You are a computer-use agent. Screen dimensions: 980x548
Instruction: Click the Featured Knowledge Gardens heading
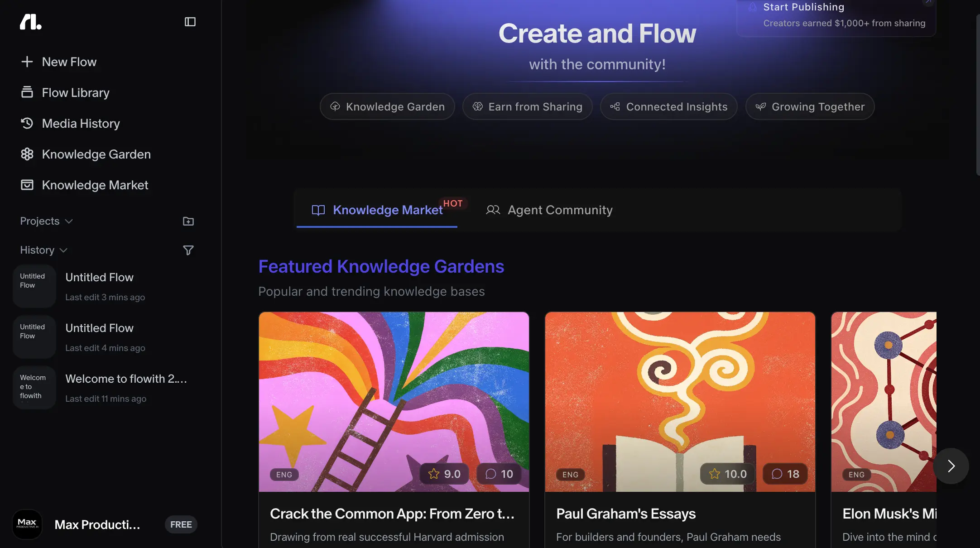[381, 266]
